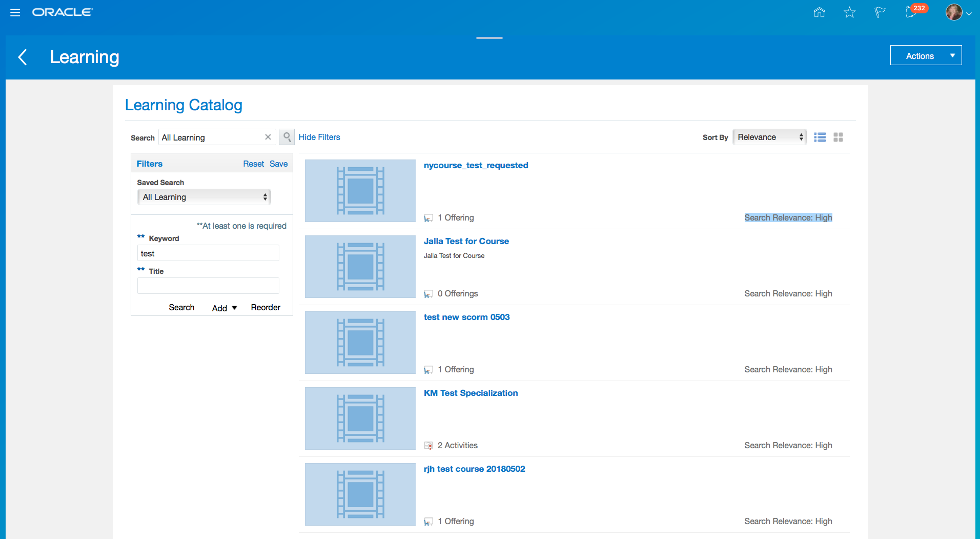
Task: Click activities icon for KM Test Specialization
Action: pos(428,446)
